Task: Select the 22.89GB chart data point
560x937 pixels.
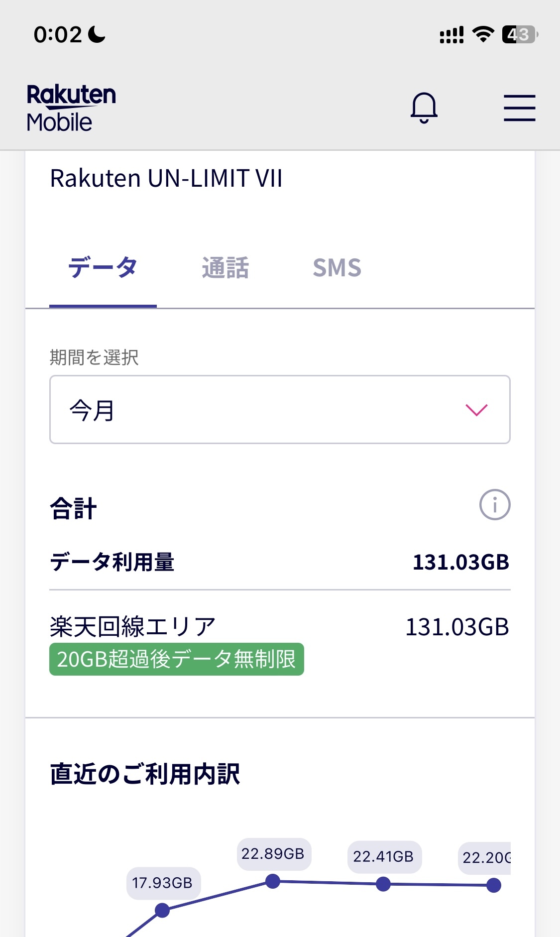Action: tap(273, 881)
